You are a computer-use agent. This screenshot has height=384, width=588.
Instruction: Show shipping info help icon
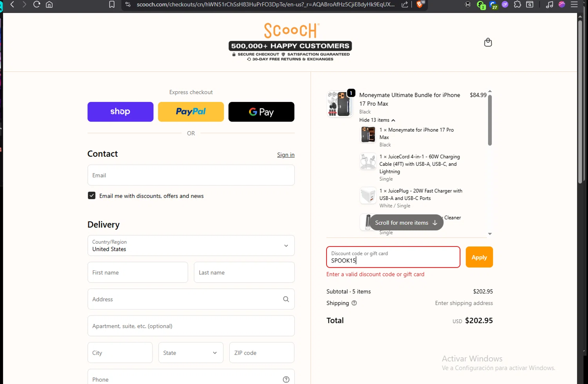tap(354, 303)
